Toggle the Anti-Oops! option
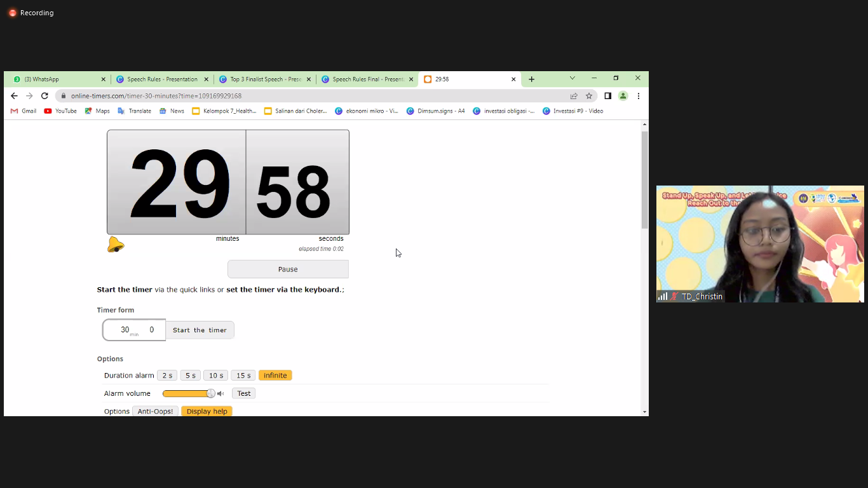Viewport: 868px width, 488px height. [155, 411]
